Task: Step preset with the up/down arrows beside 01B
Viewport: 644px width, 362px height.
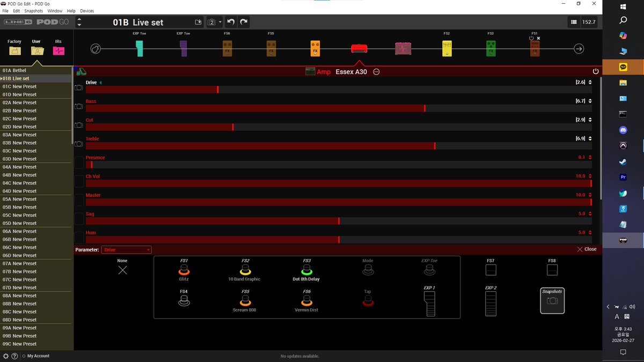Action: 79,22
